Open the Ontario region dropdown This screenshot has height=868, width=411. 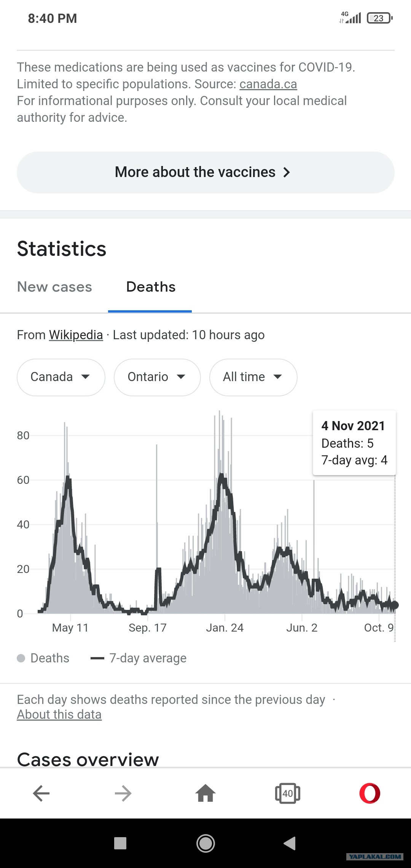(x=157, y=377)
